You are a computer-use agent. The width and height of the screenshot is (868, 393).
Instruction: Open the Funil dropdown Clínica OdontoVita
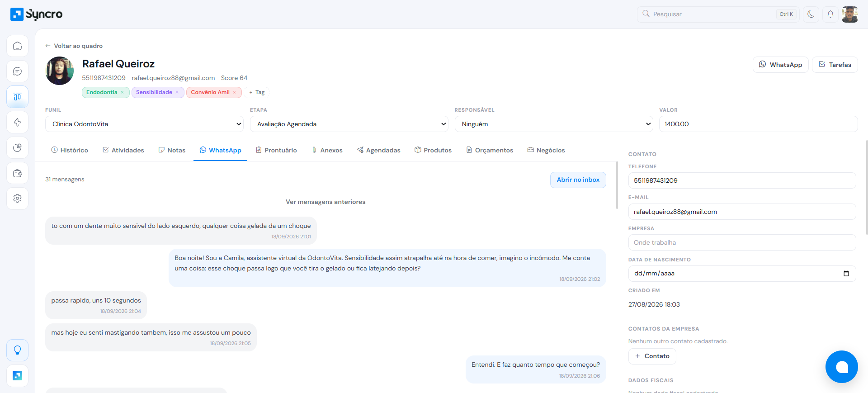tap(144, 124)
